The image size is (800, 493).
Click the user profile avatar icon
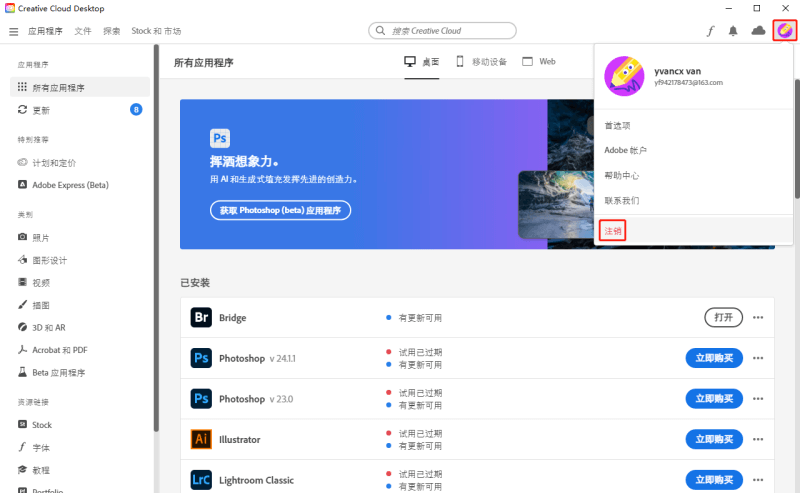[784, 31]
